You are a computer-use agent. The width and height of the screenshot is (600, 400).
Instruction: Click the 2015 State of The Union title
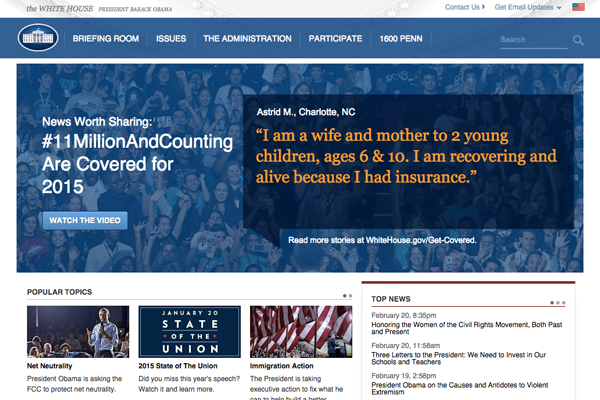pyautogui.click(x=178, y=366)
